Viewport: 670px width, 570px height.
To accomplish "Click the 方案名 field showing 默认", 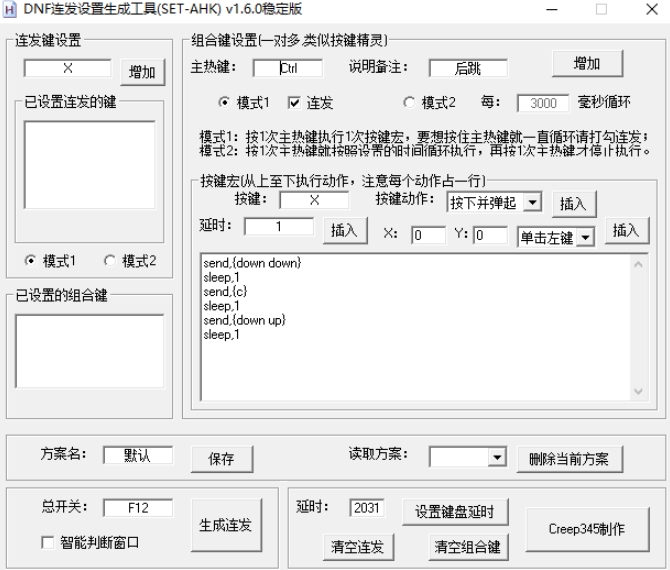I will click(x=138, y=455).
